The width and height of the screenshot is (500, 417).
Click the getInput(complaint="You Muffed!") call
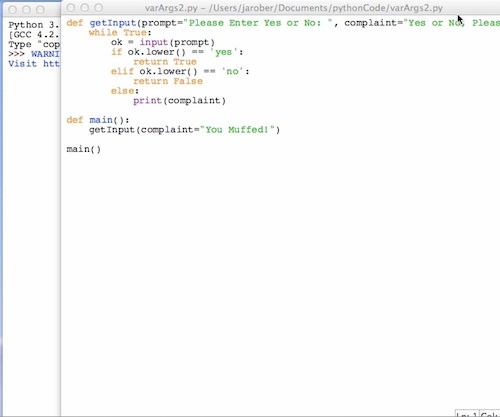184,129
